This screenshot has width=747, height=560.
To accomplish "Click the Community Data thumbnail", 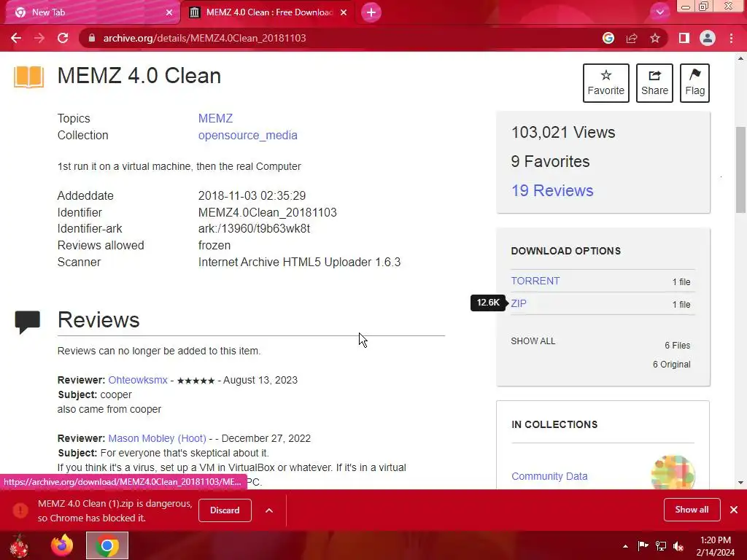I will (673, 472).
